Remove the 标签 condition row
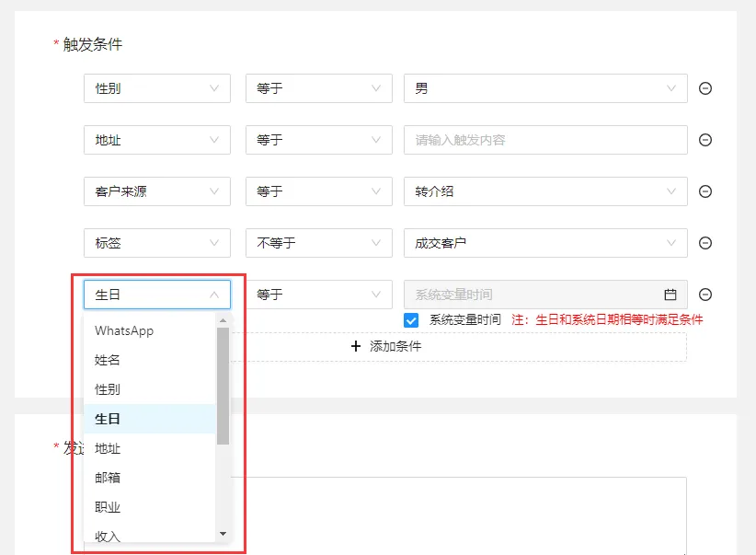The height and width of the screenshot is (555, 756). [x=704, y=243]
